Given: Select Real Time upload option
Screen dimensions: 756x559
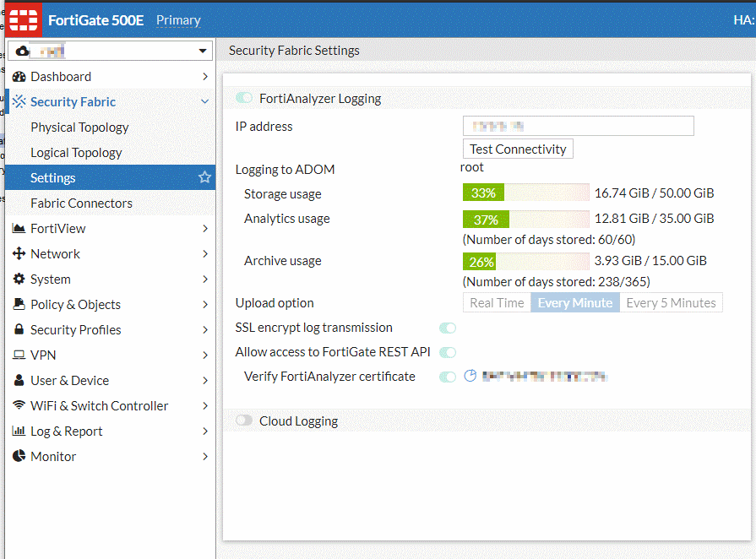Looking at the screenshot, I should pos(497,302).
